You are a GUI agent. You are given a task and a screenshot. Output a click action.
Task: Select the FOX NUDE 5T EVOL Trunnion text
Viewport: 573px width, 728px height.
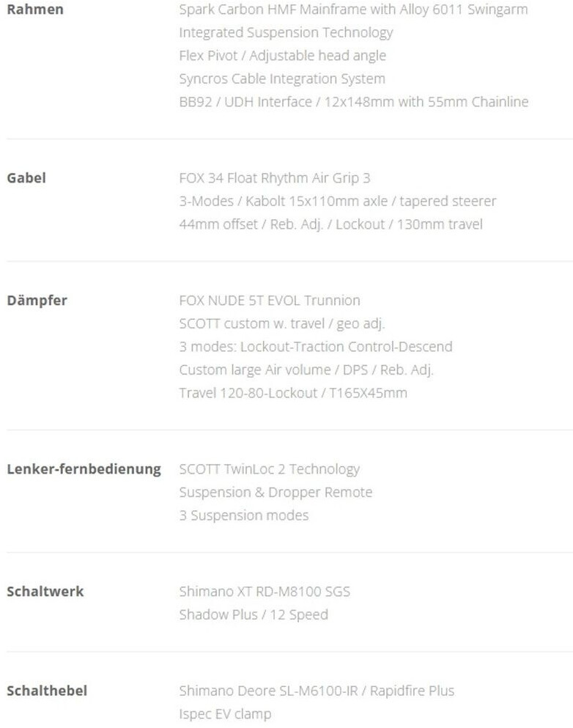pos(270,301)
